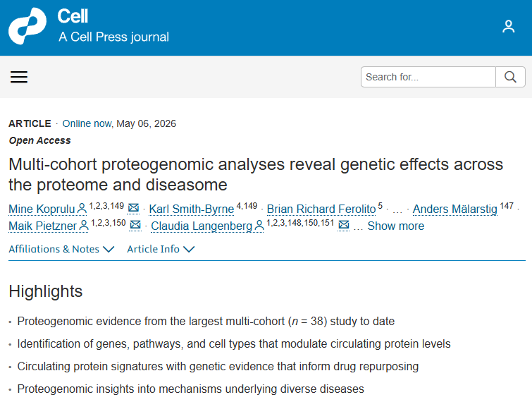Email Maik Pietzner via envelope icon
532x402 pixels.
click(135, 225)
